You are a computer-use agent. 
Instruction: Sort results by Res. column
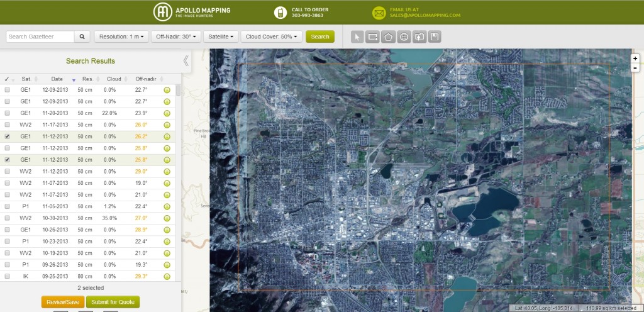(x=89, y=79)
